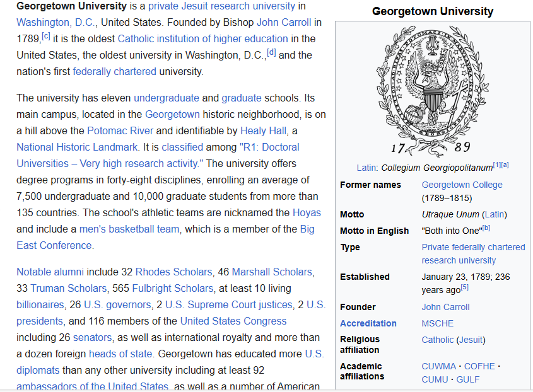Click the heads of state link
533x392 pixels.
(x=120, y=354)
